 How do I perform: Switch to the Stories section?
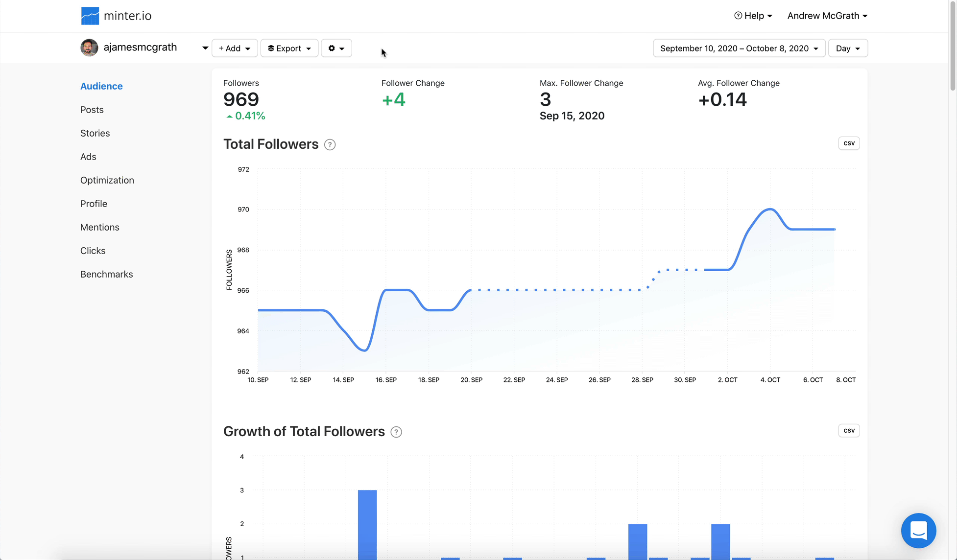coord(95,133)
